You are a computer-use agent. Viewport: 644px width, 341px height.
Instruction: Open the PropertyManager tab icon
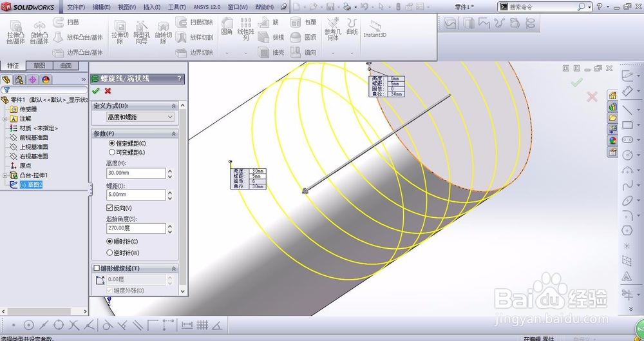[19, 79]
